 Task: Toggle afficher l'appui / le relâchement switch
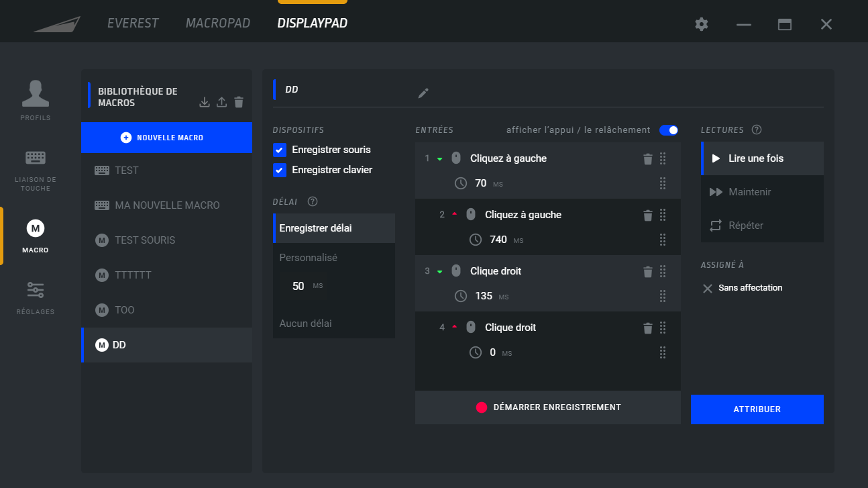pos(669,130)
